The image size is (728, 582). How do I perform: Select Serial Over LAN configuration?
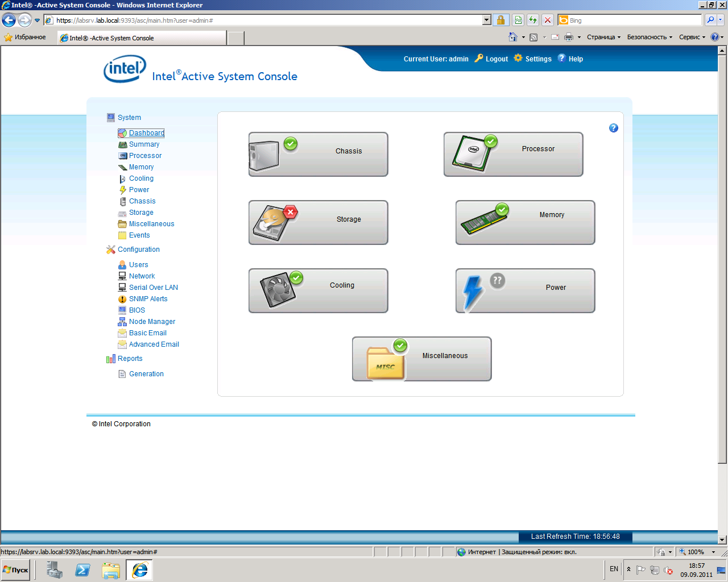pos(153,288)
